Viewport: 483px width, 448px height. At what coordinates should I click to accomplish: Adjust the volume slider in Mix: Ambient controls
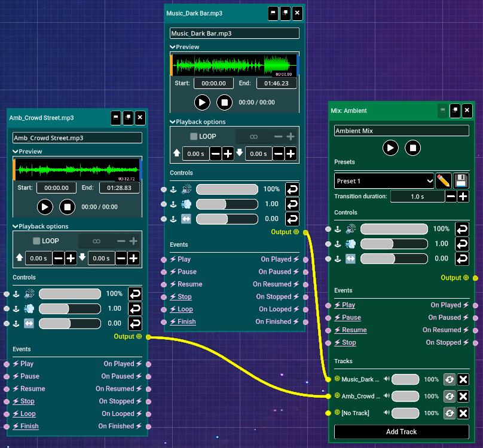(x=394, y=229)
